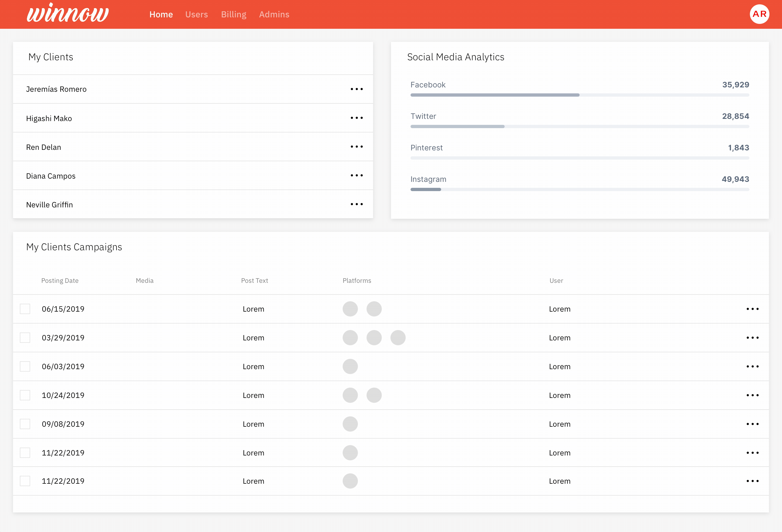
Task: Open row actions for 10/24/2019 campaign
Action: tap(752, 395)
